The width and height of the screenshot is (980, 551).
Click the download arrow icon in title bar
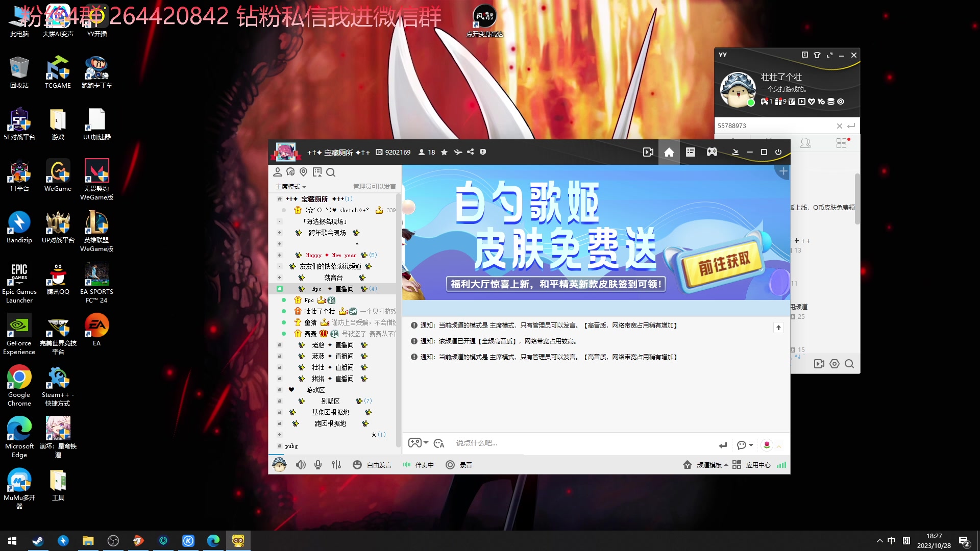735,152
